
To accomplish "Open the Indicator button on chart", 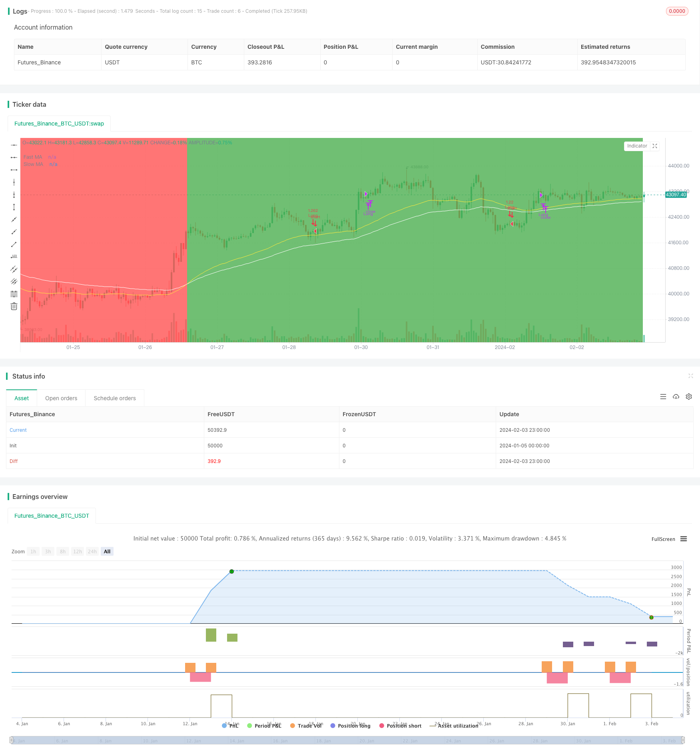I will [637, 146].
